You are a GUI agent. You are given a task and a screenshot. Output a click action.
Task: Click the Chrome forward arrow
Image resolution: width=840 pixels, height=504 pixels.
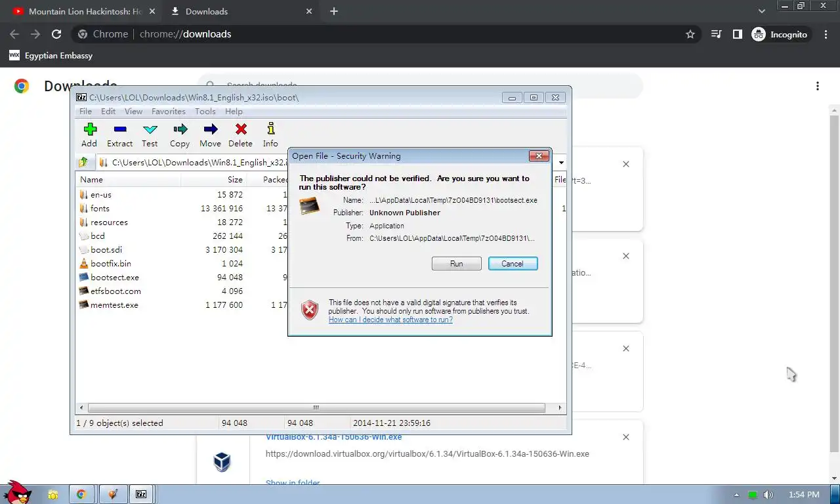click(35, 34)
